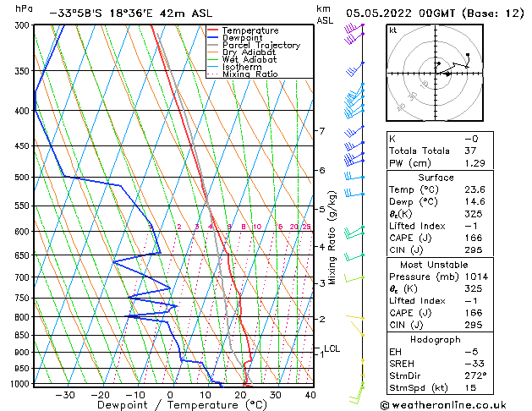Image resolution: width=532 pixels, height=411 pixels.
Task: Click the PW (cm) value 1.29
Action: [474, 163]
